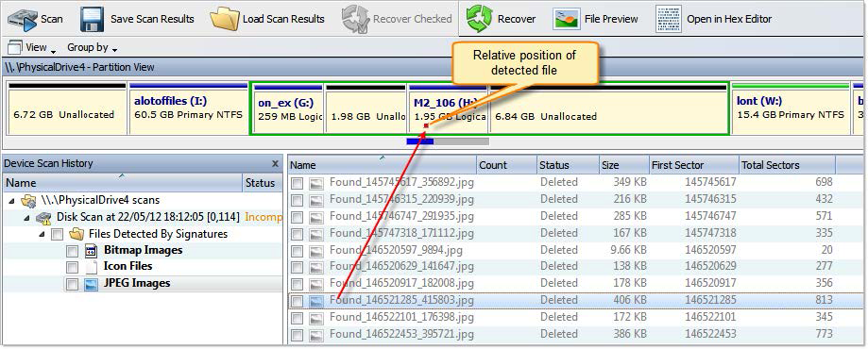Viewport: 868px width, 349px height.
Task: Close the Device Scan History panel
Action: pos(275,164)
